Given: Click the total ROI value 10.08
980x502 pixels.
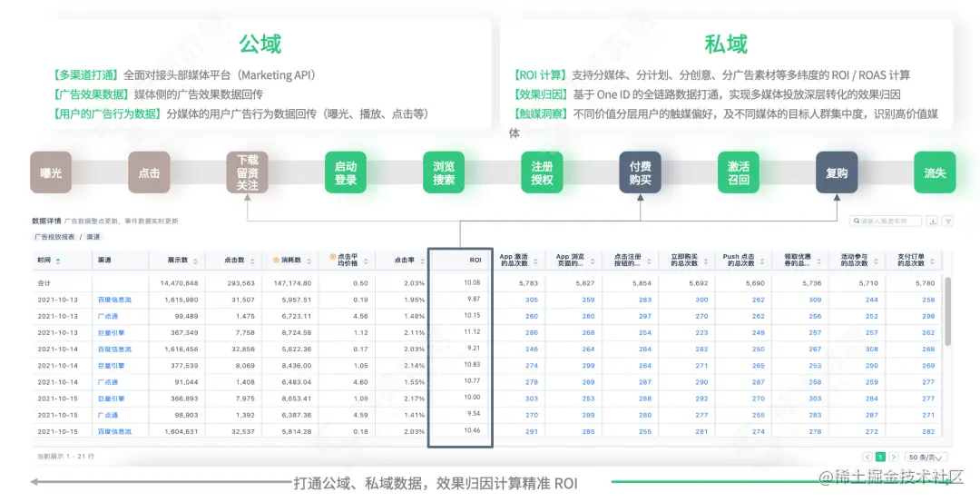Looking at the screenshot, I should tap(472, 282).
